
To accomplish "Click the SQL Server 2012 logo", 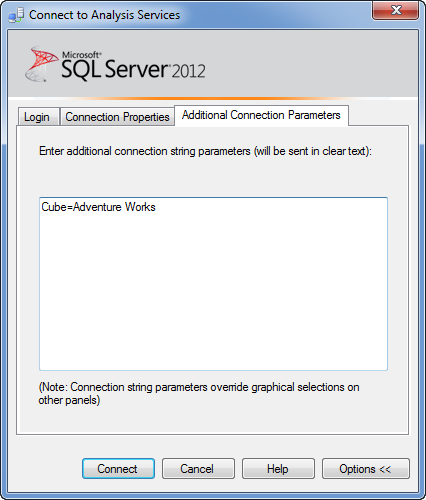I will click(115, 64).
